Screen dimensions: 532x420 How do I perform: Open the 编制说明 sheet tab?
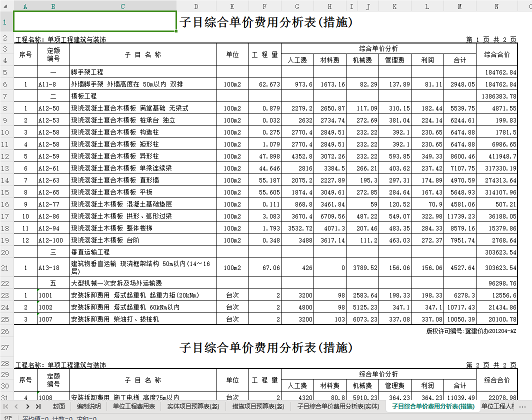pyautogui.click(x=88, y=406)
